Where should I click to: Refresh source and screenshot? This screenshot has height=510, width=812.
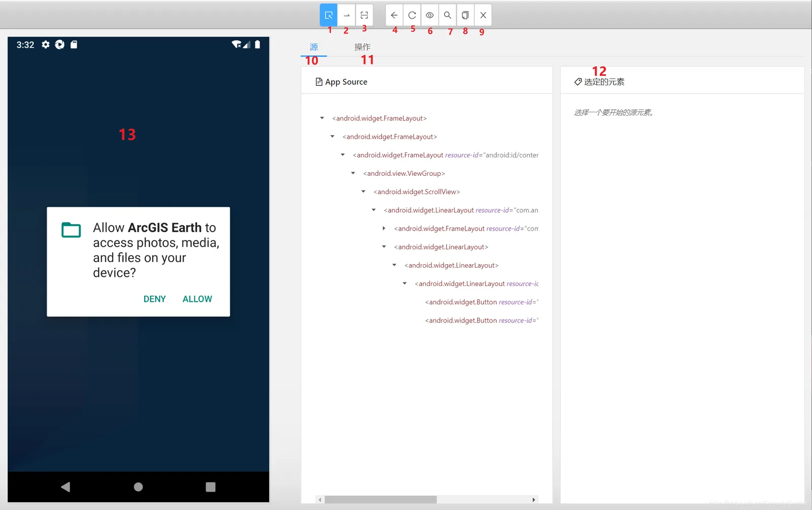click(x=412, y=15)
